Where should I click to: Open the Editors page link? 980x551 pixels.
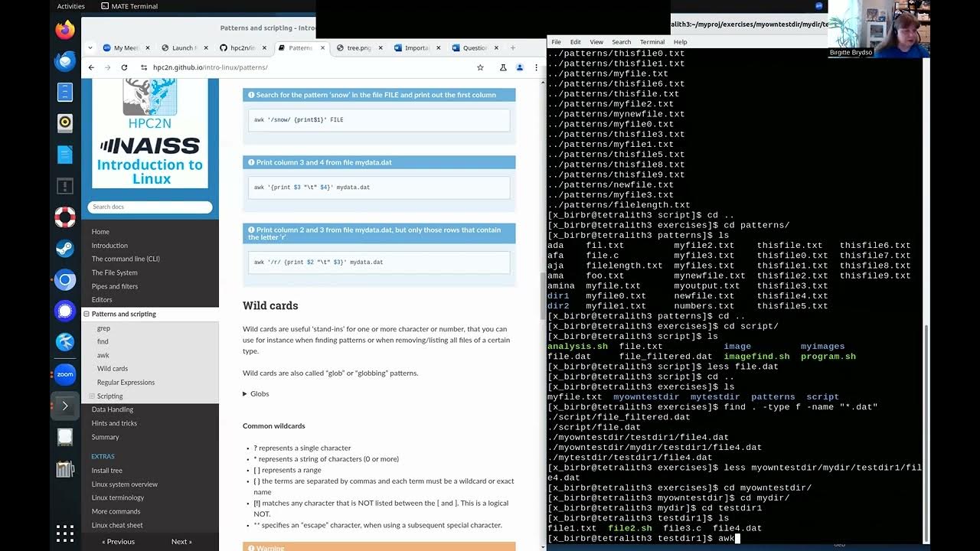(102, 300)
